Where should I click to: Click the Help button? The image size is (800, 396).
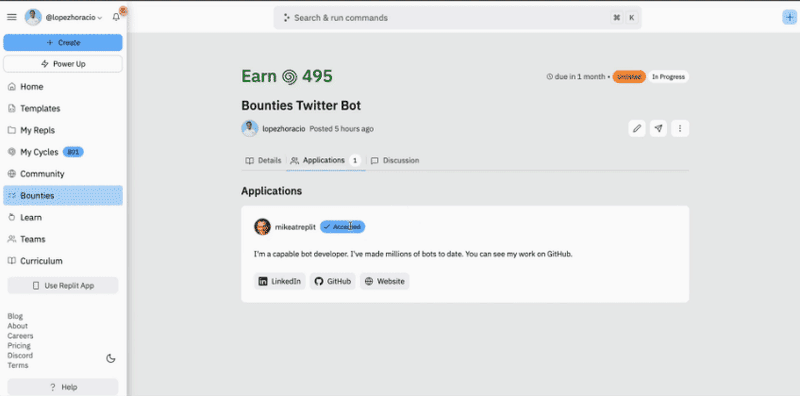[63, 387]
